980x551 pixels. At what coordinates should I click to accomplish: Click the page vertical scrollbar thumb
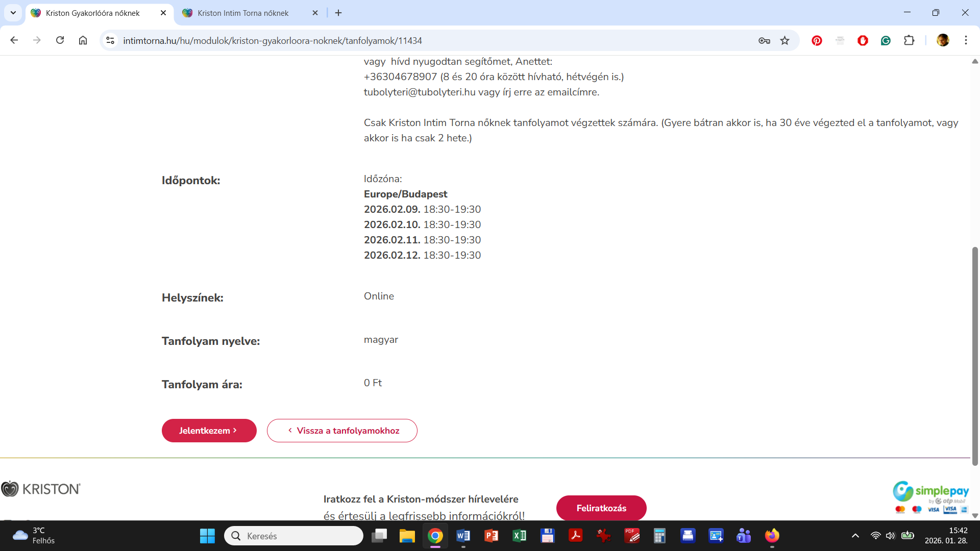pos(975,357)
